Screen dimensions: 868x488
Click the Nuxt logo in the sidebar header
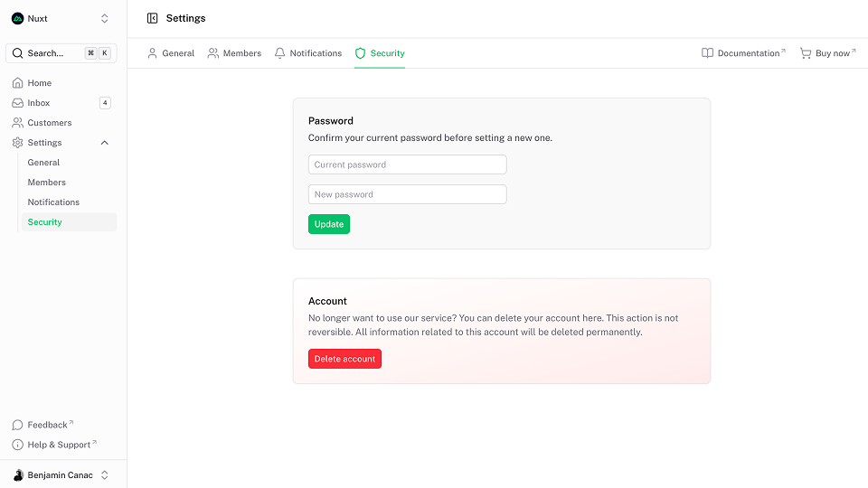[18, 18]
